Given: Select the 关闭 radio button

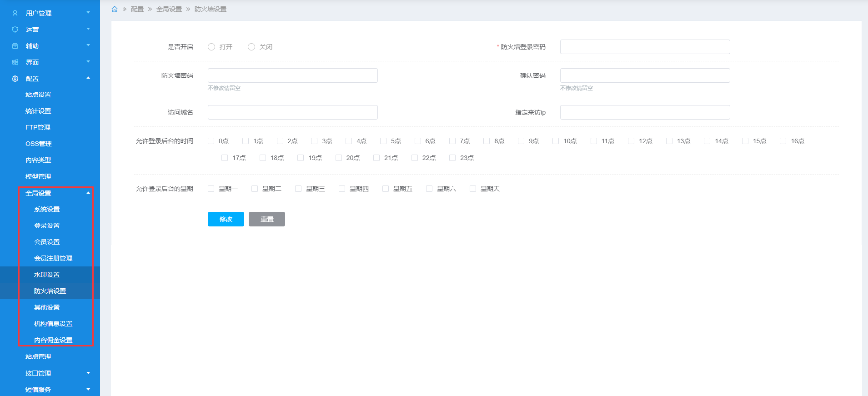Looking at the screenshot, I should click(251, 47).
